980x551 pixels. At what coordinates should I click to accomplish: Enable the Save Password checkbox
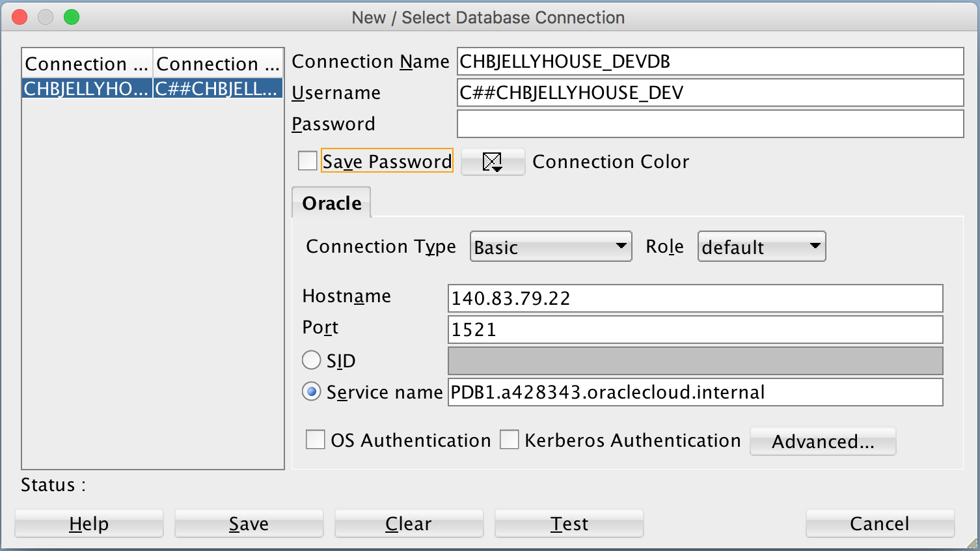point(307,160)
